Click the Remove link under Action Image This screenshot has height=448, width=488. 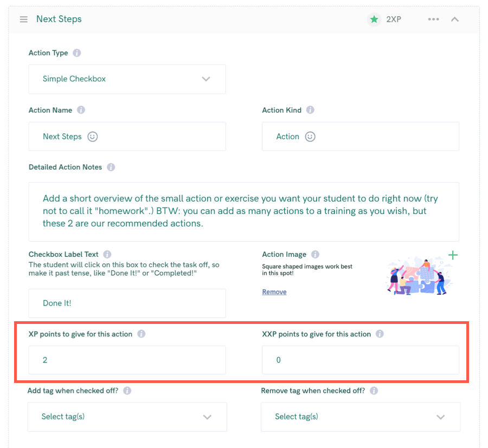pos(274,292)
